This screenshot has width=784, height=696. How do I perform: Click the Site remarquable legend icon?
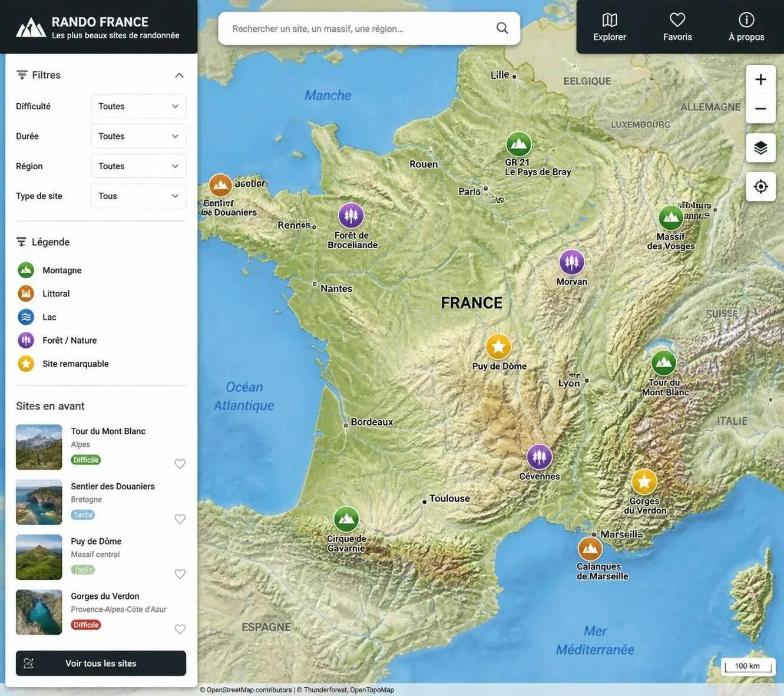point(26,364)
